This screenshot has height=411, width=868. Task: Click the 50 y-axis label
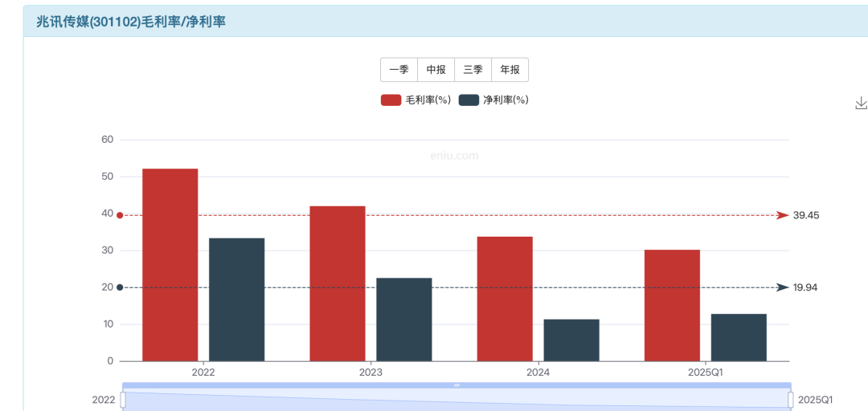[x=108, y=177]
